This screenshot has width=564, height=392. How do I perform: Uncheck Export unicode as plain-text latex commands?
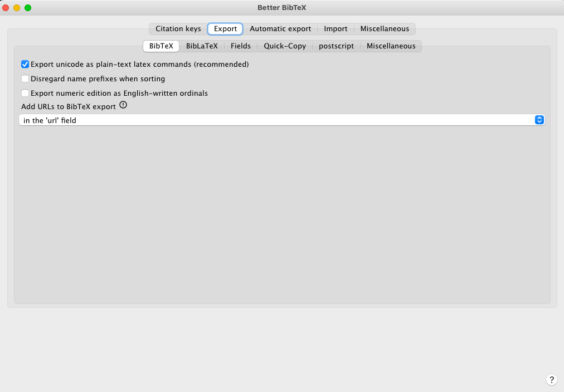point(25,65)
